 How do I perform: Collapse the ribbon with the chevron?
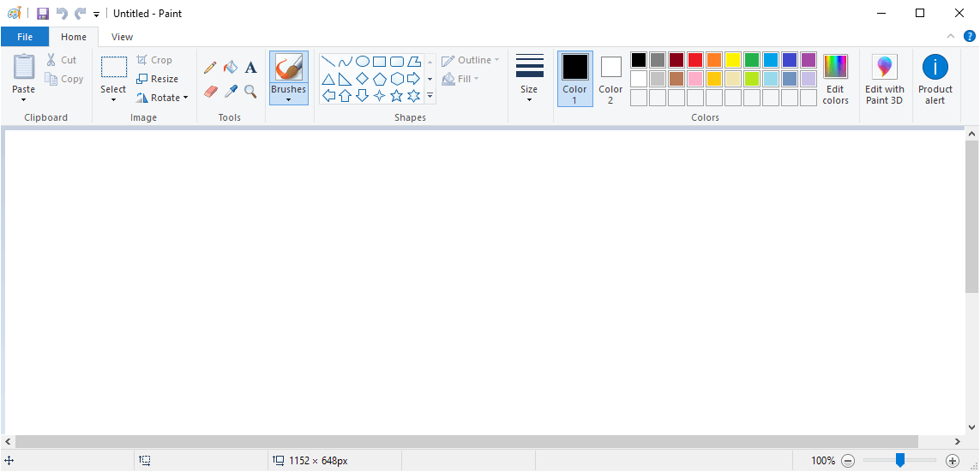pos(951,36)
